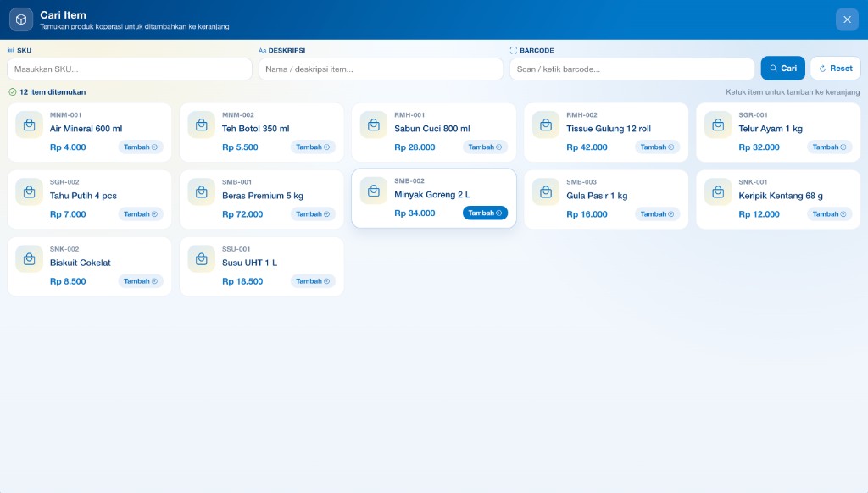
Task: Click the Cari search button
Action: [x=782, y=69]
